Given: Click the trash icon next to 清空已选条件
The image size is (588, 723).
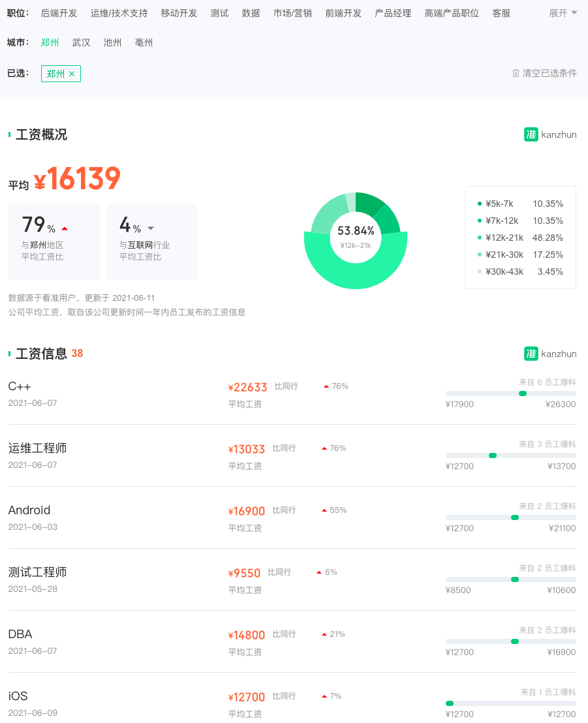Looking at the screenshot, I should point(516,73).
